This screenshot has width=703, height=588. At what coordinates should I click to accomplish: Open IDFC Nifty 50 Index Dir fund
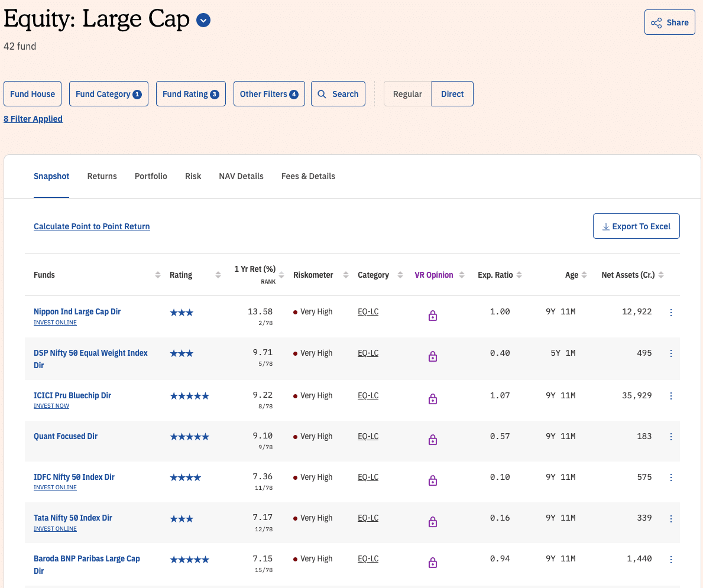(74, 477)
